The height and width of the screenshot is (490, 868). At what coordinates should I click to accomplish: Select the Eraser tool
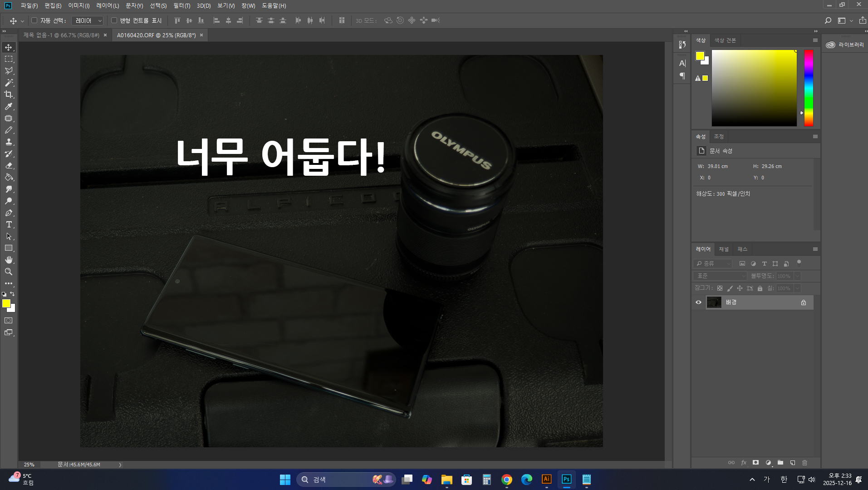(x=9, y=165)
